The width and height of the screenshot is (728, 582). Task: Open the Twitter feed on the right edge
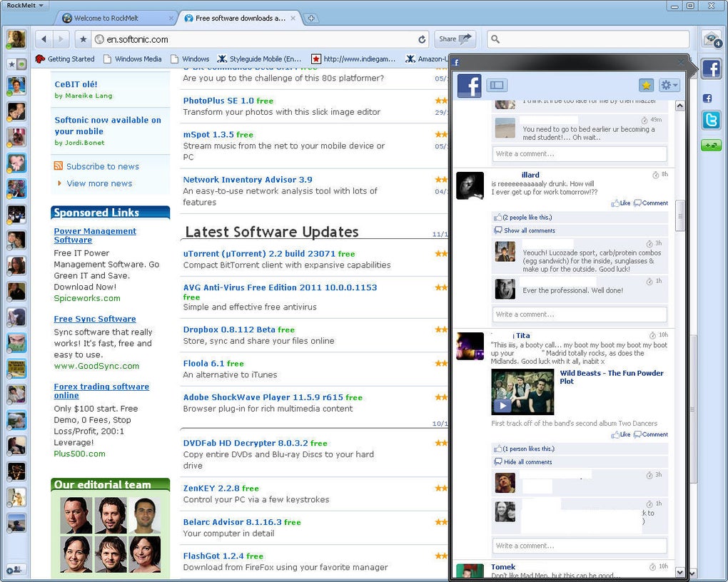(x=712, y=121)
